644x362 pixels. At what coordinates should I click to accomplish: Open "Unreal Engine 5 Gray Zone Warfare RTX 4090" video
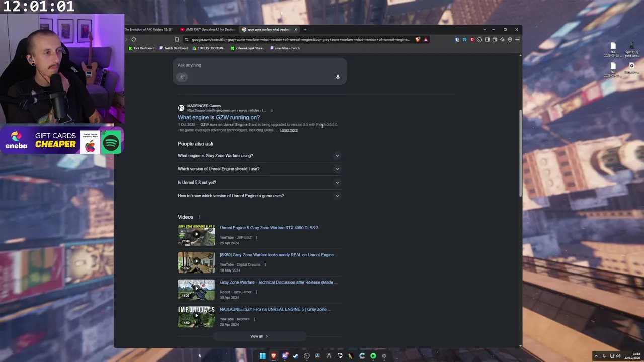pos(269,228)
